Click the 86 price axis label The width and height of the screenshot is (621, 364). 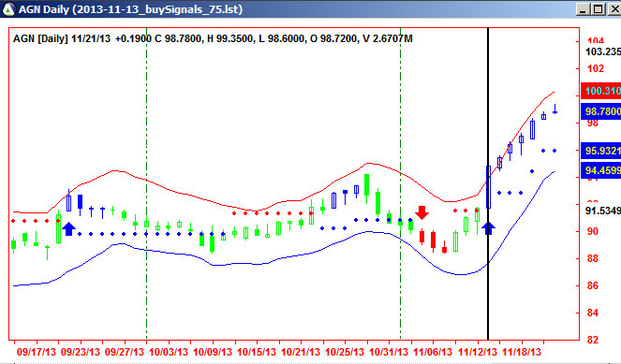[593, 285]
